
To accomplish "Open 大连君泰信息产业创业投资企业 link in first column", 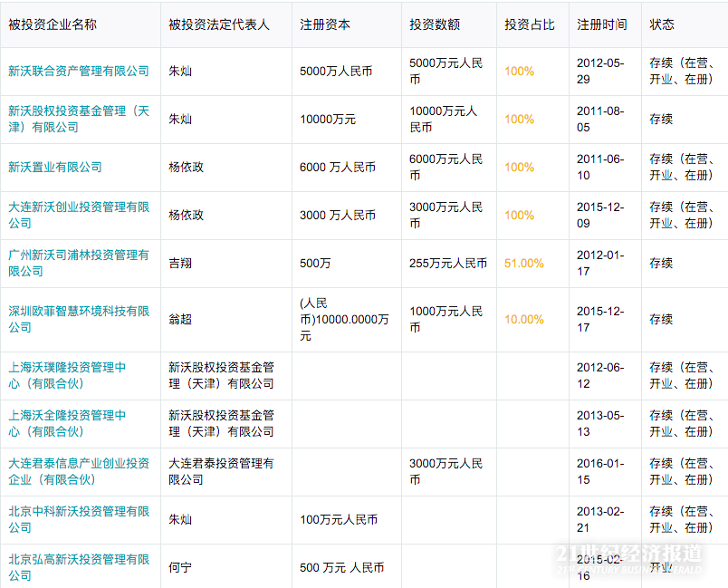I will pyautogui.click(x=79, y=471).
